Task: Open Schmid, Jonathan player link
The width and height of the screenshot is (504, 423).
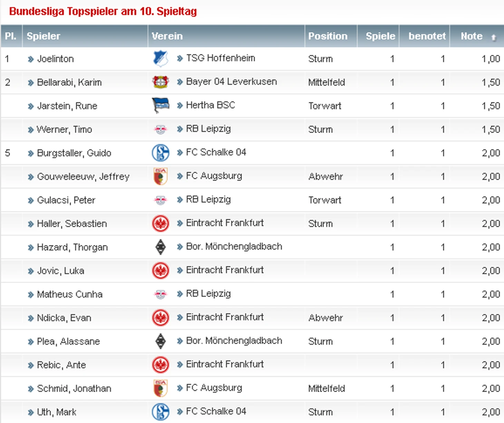Action: pyautogui.click(x=74, y=388)
